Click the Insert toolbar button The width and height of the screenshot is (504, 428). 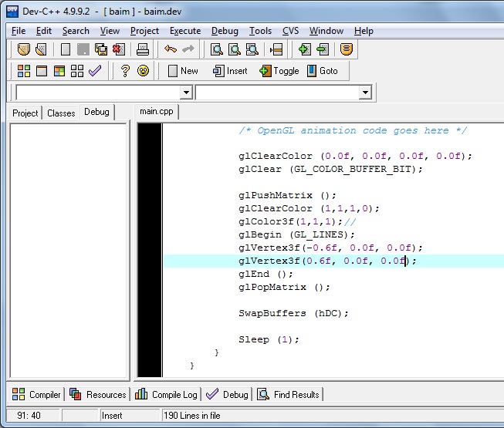[x=230, y=71]
